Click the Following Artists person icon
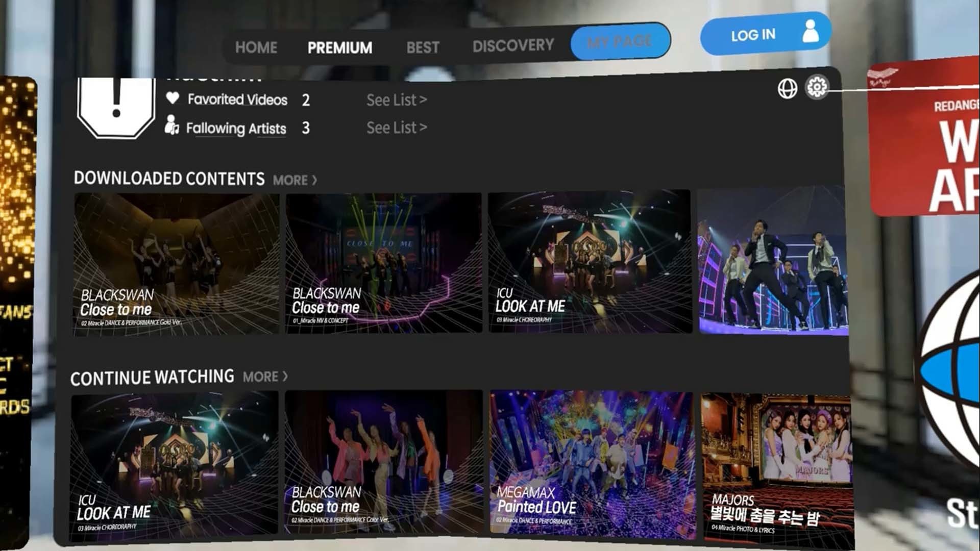The height and width of the screenshot is (551, 980). pyautogui.click(x=171, y=126)
